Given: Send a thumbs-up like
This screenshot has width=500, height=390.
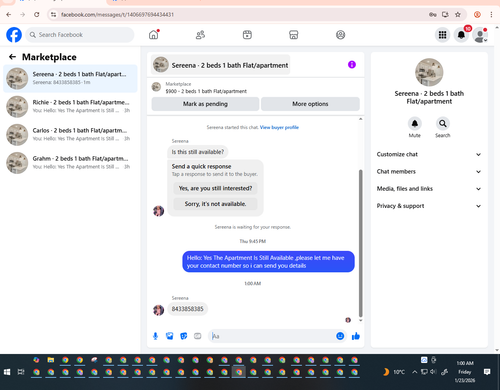Looking at the screenshot, I should [356, 336].
